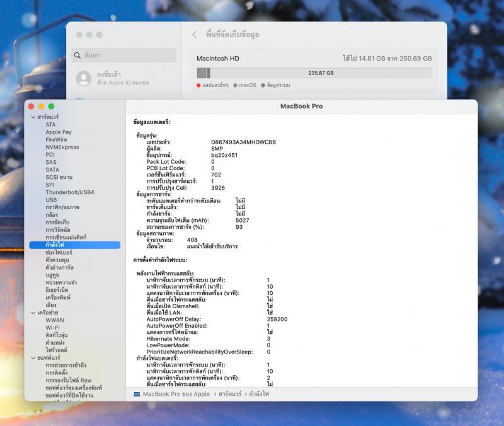Select ATA in the hardware list

pyautogui.click(x=50, y=124)
